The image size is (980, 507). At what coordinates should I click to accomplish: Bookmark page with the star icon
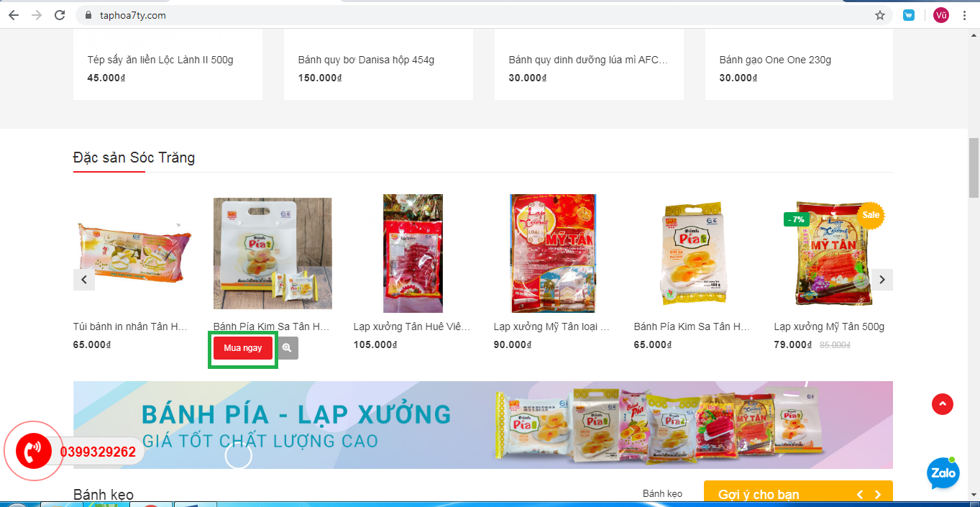pos(879,15)
